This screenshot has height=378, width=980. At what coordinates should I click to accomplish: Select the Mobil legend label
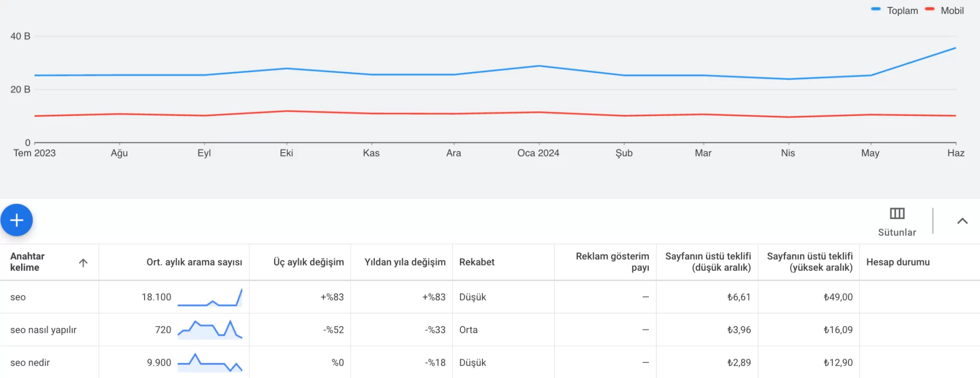tap(952, 11)
